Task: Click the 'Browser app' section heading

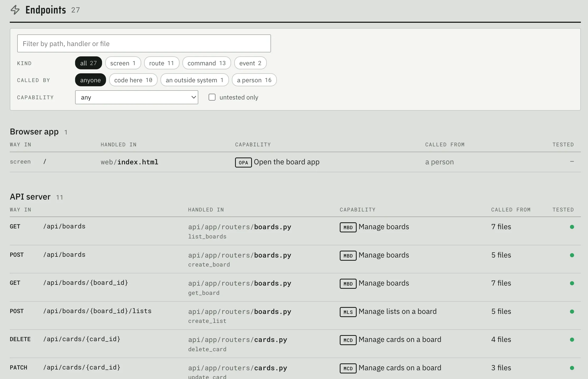Action: click(34, 132)
